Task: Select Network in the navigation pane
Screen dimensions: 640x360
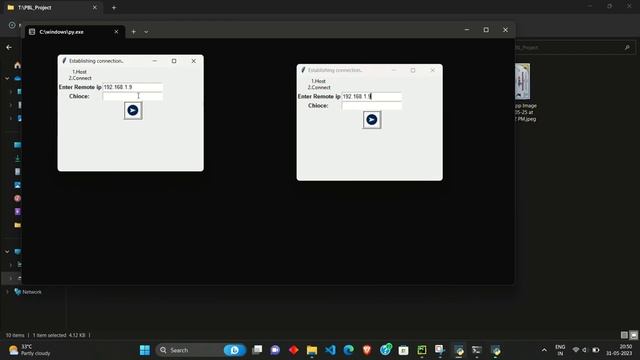Action: click(31, 292)
